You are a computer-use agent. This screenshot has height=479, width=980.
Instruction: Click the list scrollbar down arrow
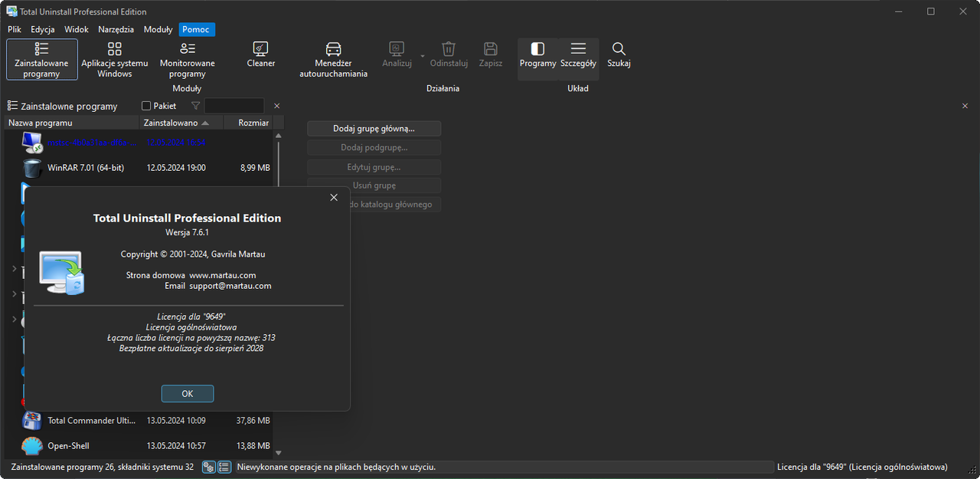(x=278, y=453)
